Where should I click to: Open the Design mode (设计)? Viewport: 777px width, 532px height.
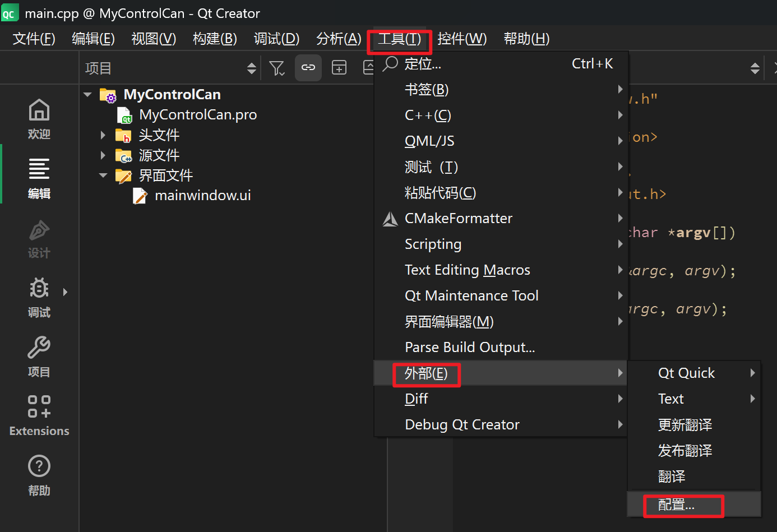pyautogui.click(x=39, y=239)
